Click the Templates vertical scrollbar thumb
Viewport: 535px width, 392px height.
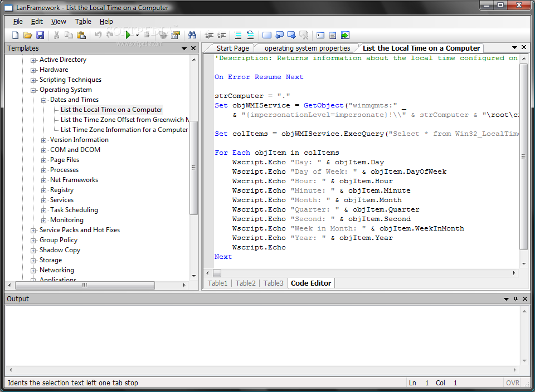coord(194,168)
